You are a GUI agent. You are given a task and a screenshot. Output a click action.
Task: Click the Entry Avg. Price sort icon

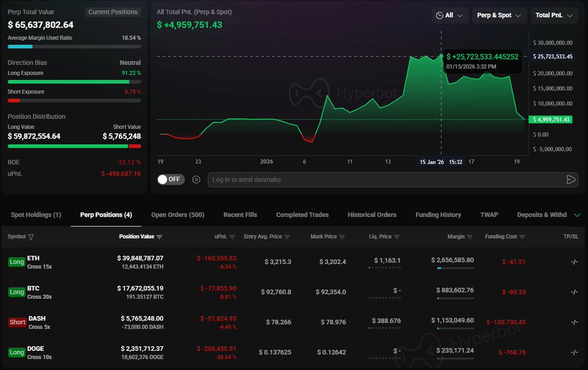287,237
